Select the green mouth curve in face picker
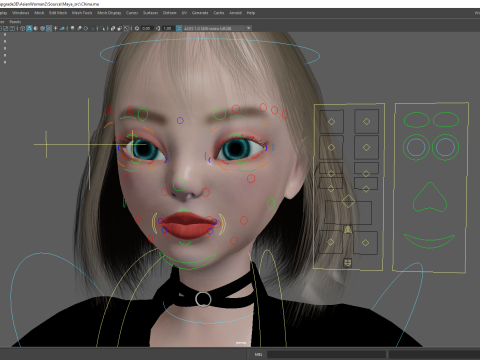 [429, 241]
